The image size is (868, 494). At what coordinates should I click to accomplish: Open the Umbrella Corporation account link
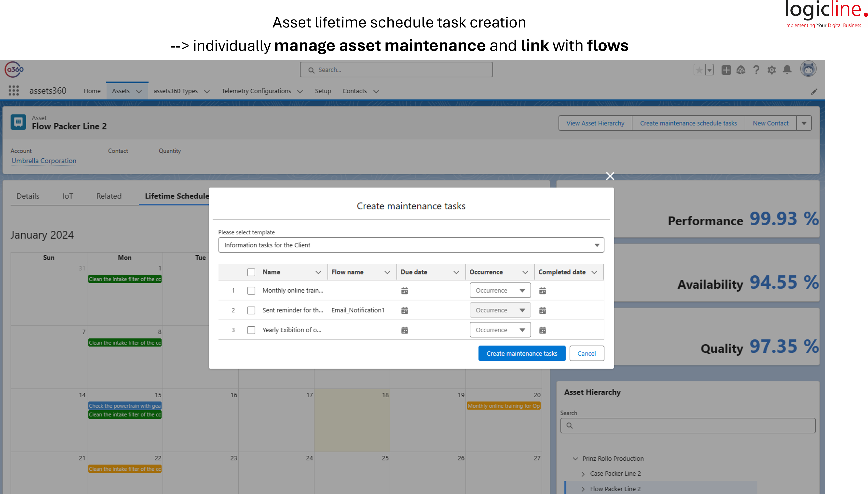pyautogui.click(x=44, y=161)
